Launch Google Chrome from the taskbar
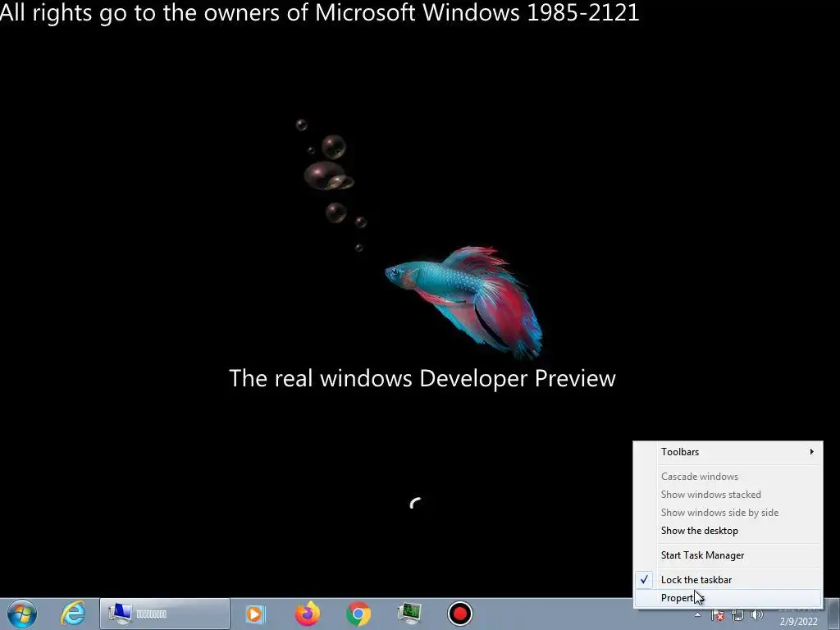Screen dimensions: 840x630 click(358, 614)
